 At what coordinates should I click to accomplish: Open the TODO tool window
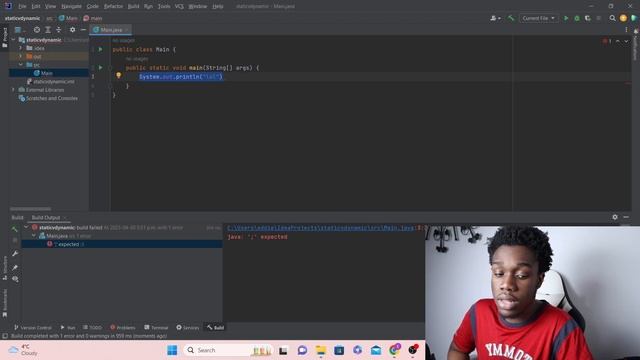pos(92,328)
